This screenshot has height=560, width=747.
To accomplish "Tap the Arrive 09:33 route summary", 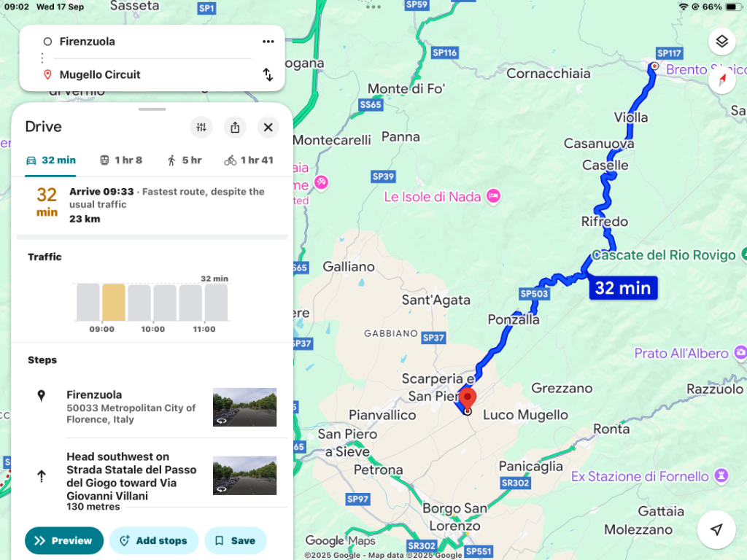I will (152, 205).
